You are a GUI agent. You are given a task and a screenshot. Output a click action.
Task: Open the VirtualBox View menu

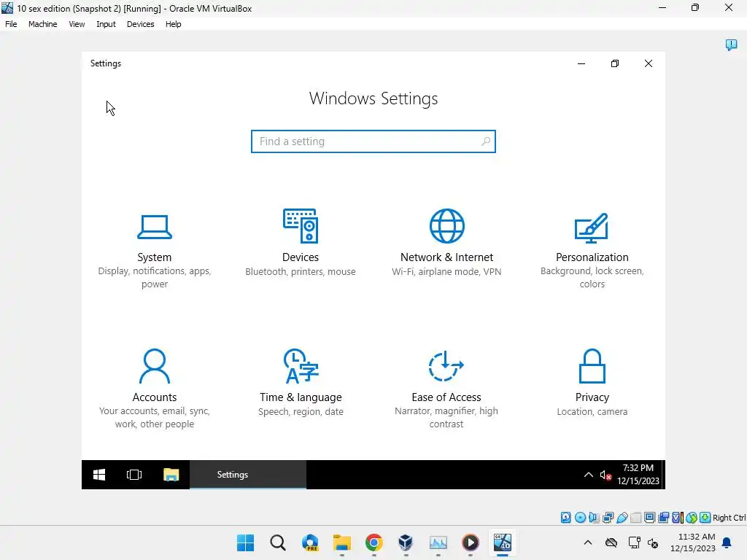77,24
